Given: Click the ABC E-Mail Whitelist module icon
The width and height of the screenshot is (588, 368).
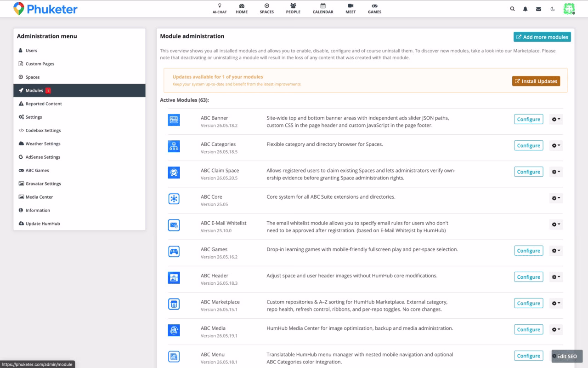Looking at the screenshot, I should click(174, 225).
